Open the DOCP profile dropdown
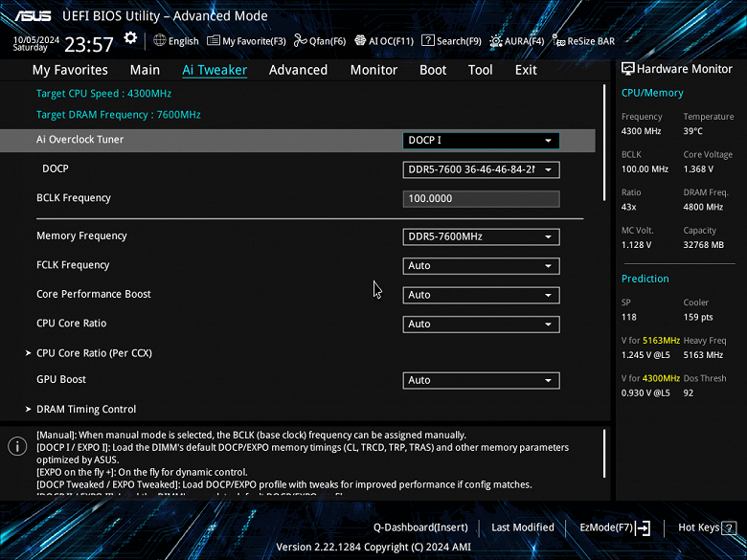Image resolution: width=747 pixels, height=560 pixels. (481, 169)
